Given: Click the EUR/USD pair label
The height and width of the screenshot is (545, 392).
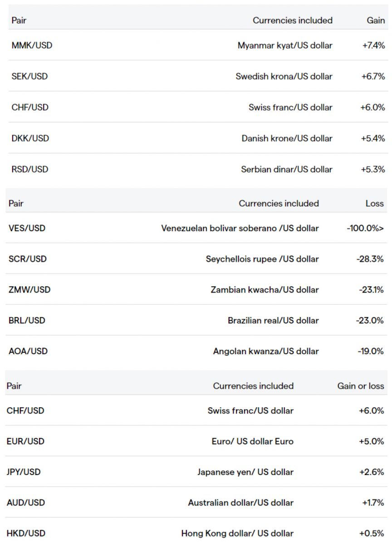Looking at the screenshot, I should [25, 441].
